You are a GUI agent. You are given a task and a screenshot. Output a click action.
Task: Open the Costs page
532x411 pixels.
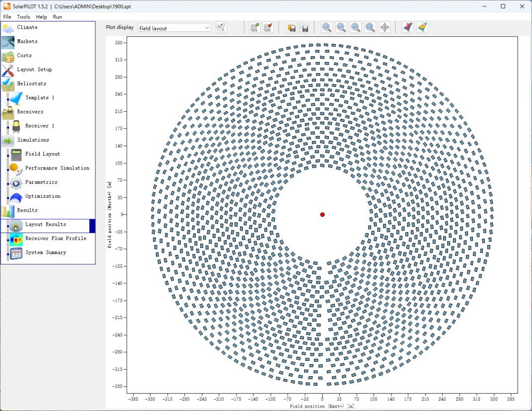24,56
